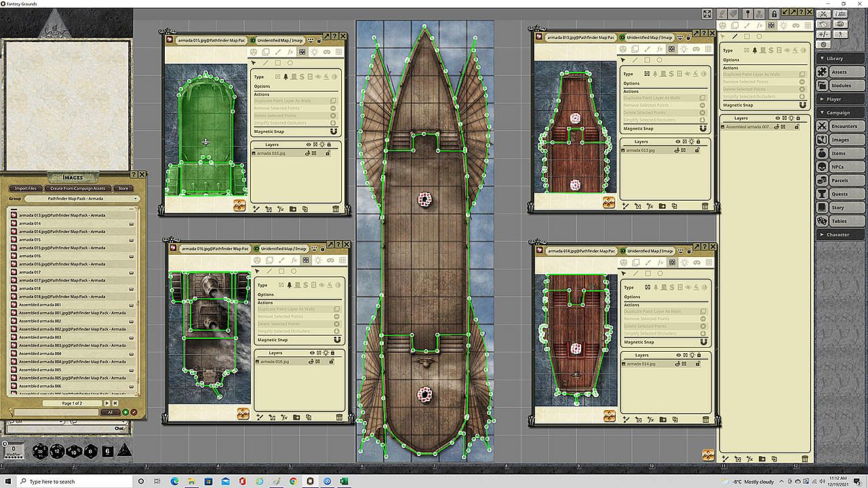Expand the Player sidebar section
Image resolution: width=868 pixels, height=488 pixels.
[x=842, y=99]
